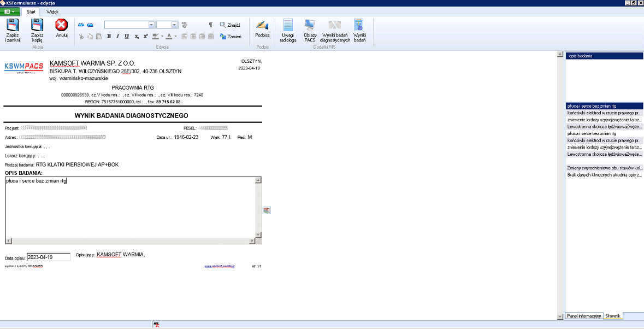The height and width of the screenshot is (329, 644).
Task: Toggle italic formatting
Action: tap(117, 37)
